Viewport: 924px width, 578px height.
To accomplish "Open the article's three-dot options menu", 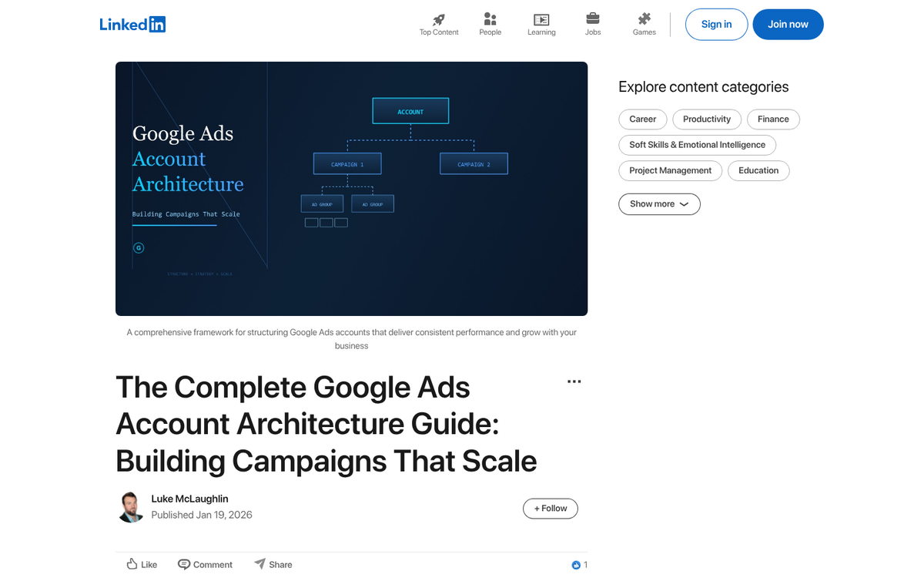I will 574,381.
